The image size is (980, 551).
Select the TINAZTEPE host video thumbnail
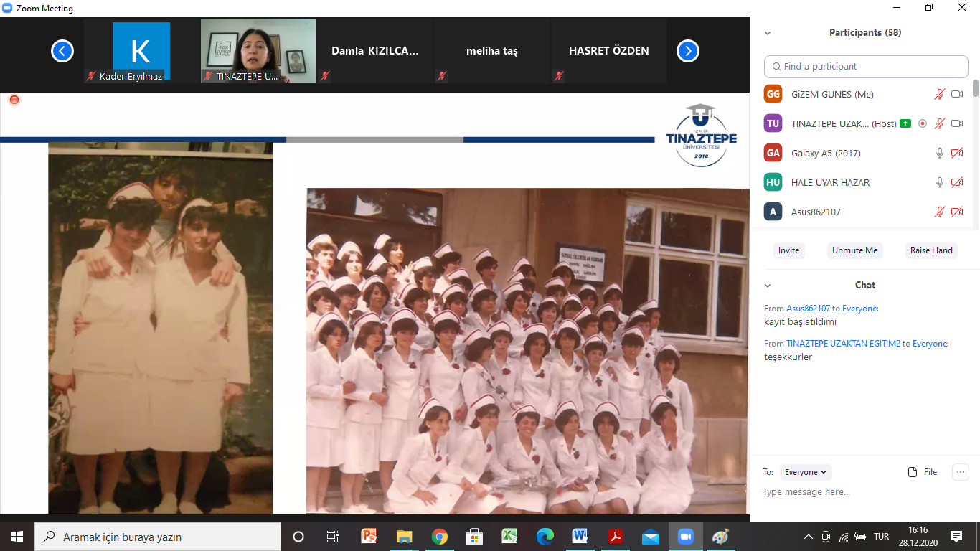point(258,51)
